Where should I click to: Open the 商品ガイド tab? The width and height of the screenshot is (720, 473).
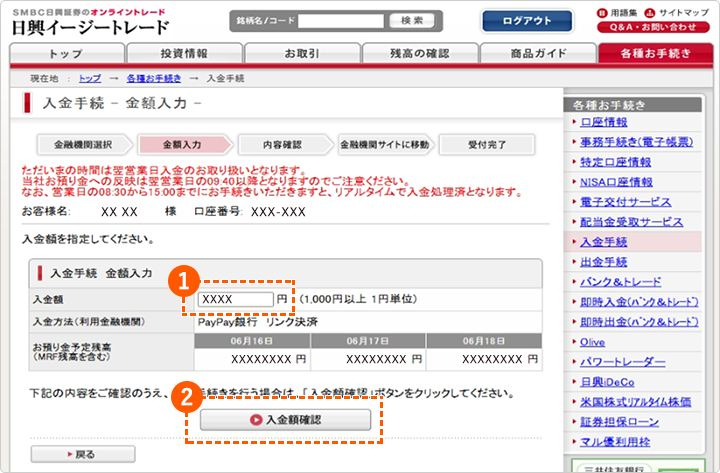click(538, 53)
